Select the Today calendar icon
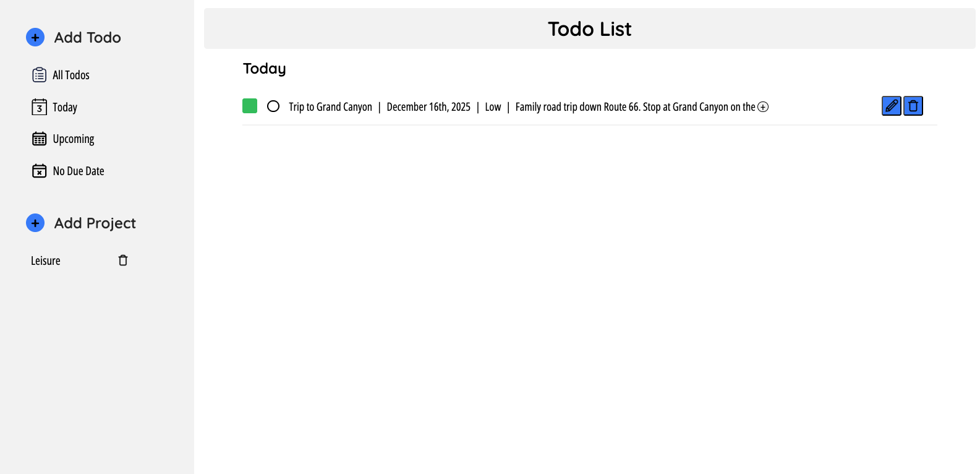The image size is (980, 474). pos(39,106)
